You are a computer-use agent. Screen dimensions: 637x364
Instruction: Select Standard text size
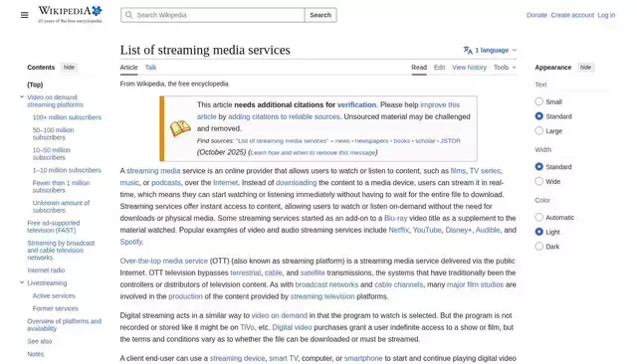(539, 116)
